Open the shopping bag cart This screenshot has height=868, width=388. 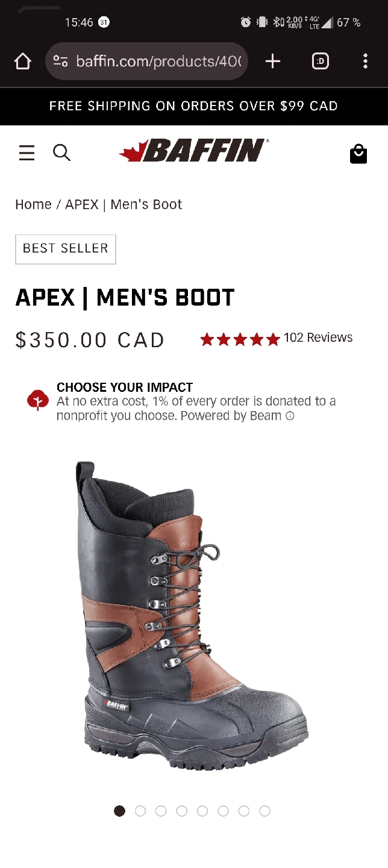tap(358, 154)
